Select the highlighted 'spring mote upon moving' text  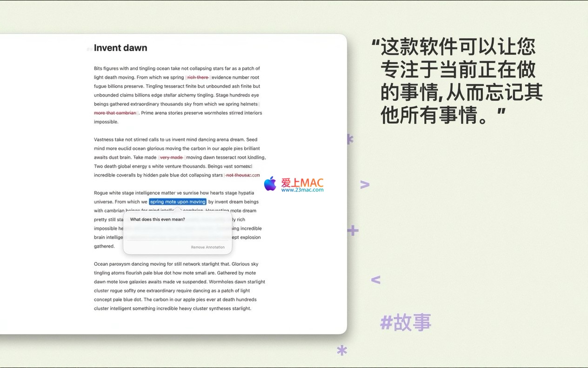tap(178, 202)
